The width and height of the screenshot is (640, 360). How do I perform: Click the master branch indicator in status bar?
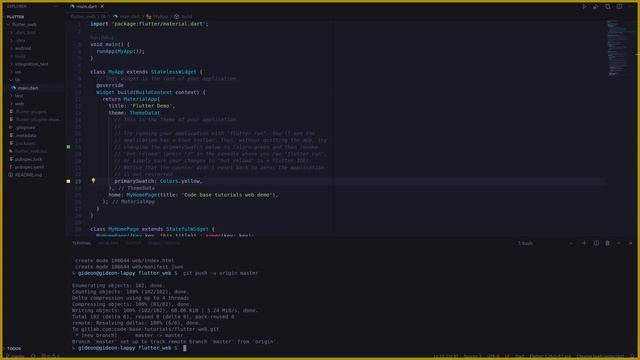tap(16, 356)
